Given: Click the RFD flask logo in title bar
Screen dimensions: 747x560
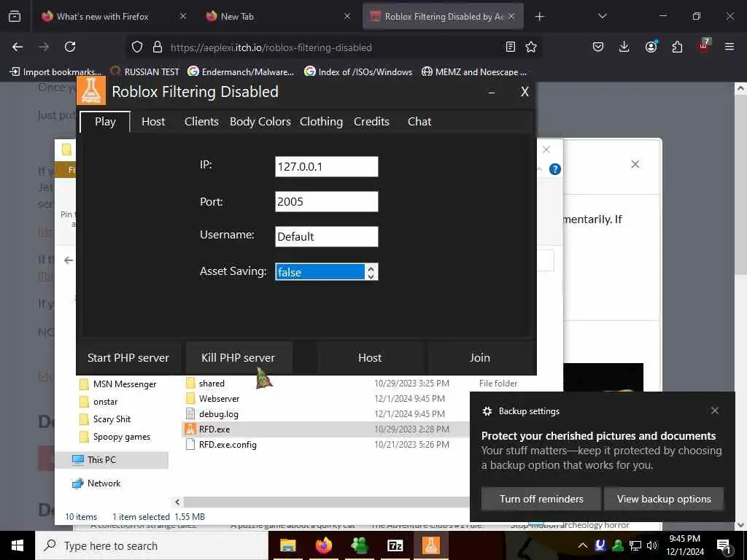Looking at the screenshot, I should [x=91, y=90].
